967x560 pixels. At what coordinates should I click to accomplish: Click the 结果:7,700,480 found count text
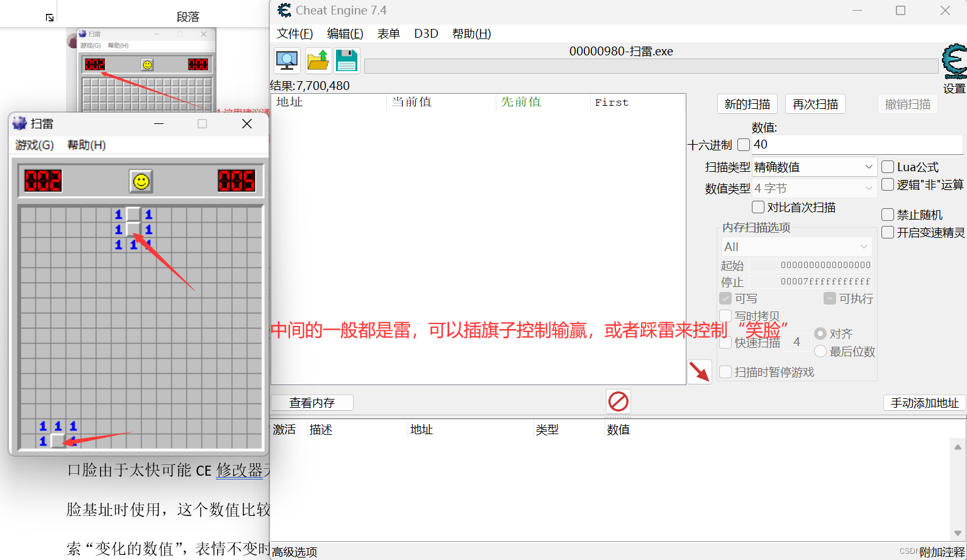(310, 86)
